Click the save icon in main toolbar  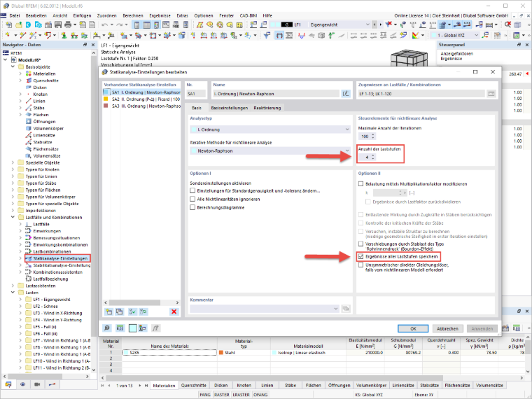pyautogui.click(x=58, y=24)
